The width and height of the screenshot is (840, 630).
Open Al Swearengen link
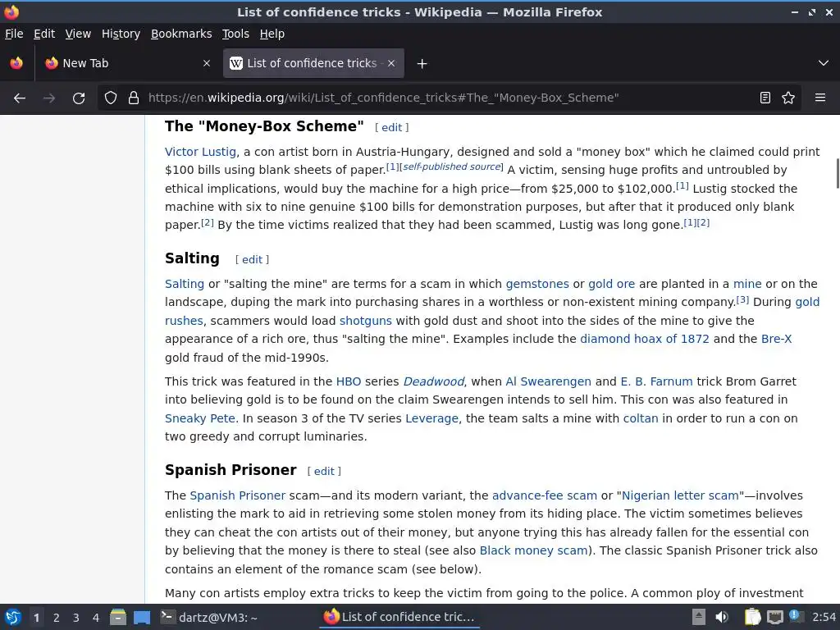click(549, 381)
